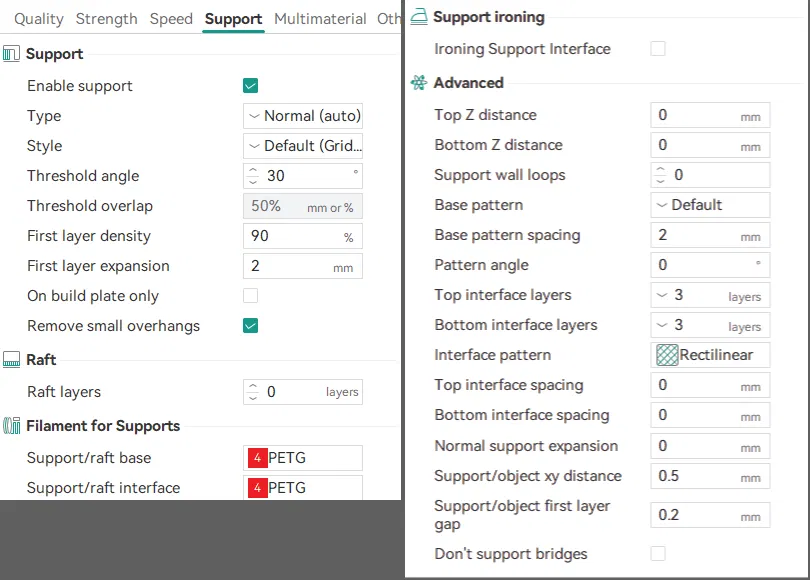Click the Support ironing section icon
The image size is (810, 580).
point(419,17)
